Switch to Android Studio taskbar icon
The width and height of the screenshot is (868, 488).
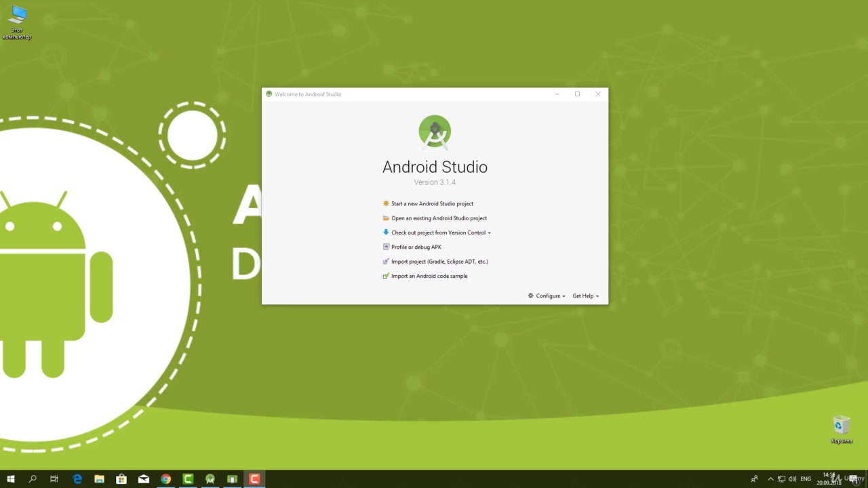[210, 479]
